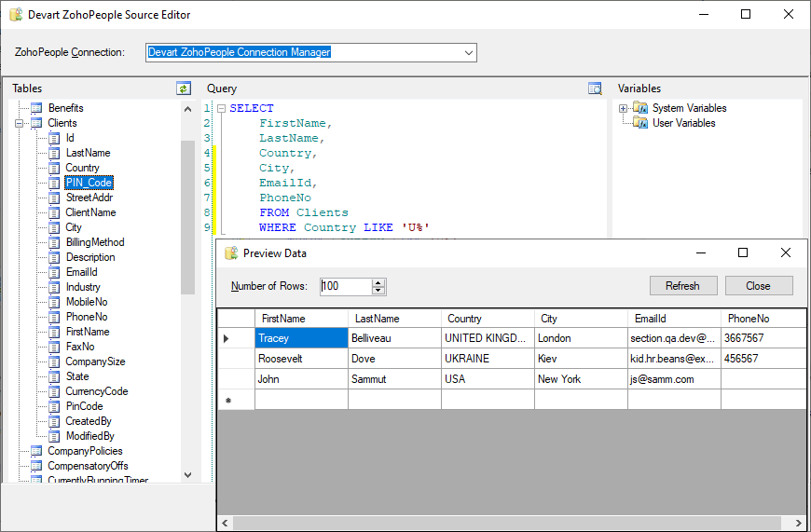Increase the Number of Rows spinner
Screen dimensions: 811x532
coord(378,282)
